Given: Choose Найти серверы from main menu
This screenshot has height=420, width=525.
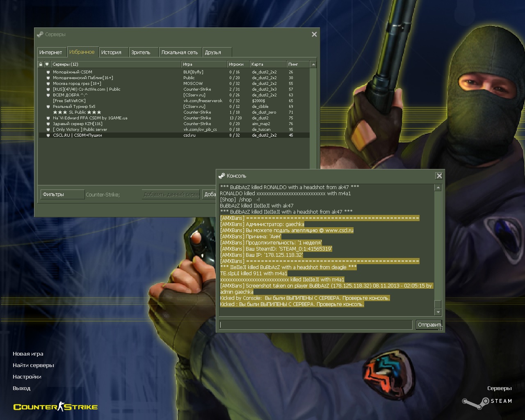Looking at the screenshot, I should [x=33, y=365].
